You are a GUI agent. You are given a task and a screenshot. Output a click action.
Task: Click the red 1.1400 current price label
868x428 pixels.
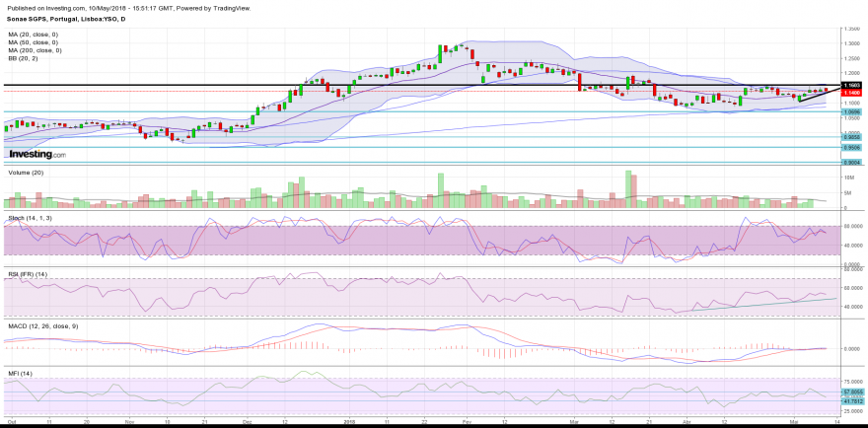pos(849,92)
